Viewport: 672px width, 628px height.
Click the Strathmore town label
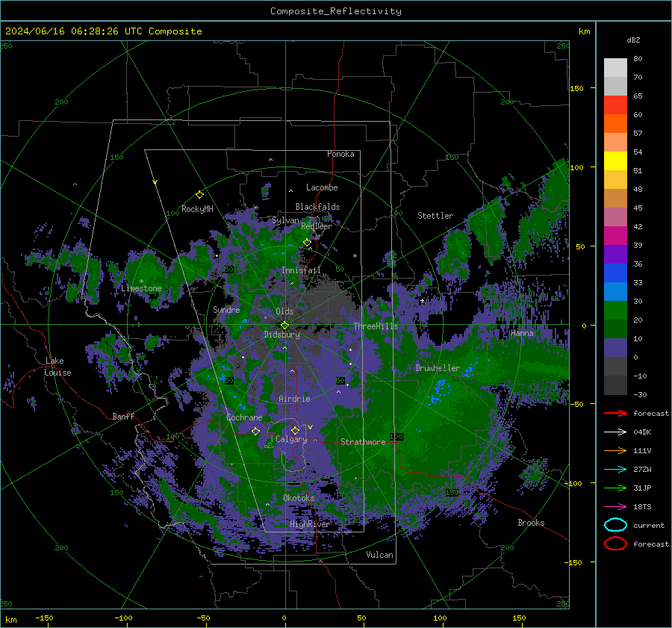363,442
